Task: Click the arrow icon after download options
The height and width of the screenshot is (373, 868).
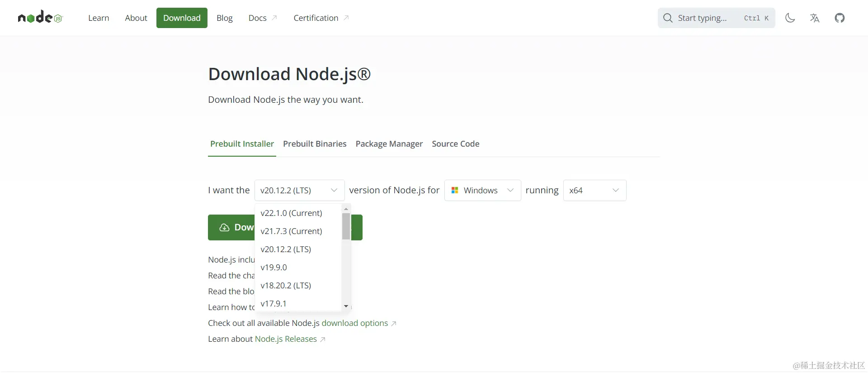Action: pyautogui.click(x=394, y=324)
